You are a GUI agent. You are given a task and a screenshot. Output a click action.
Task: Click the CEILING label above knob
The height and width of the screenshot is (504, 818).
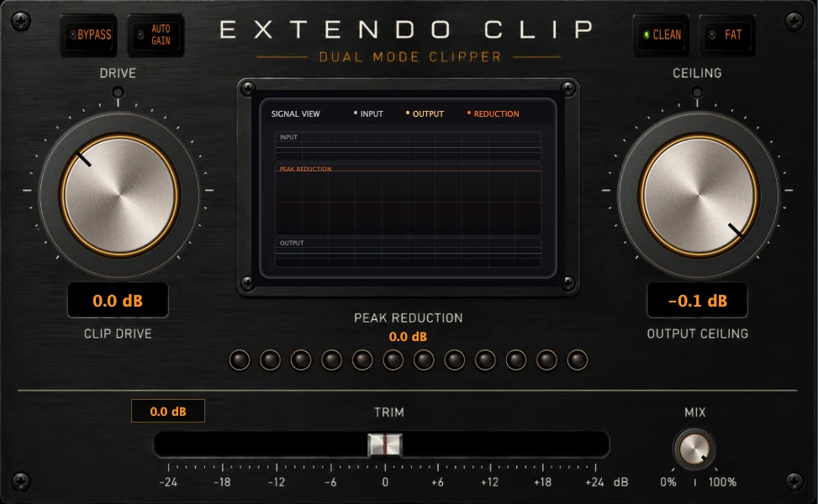click(x=697, y=73)
